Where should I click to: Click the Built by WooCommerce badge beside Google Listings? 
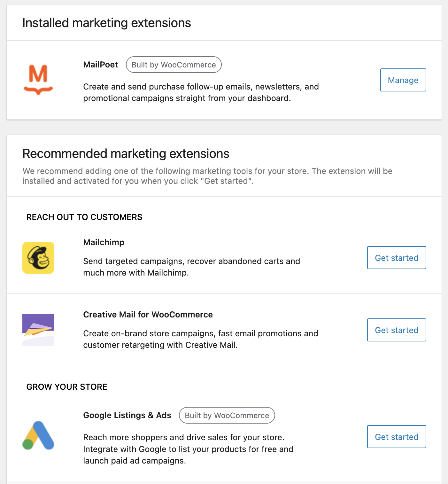pyautogui.click(x=227, y=415)
